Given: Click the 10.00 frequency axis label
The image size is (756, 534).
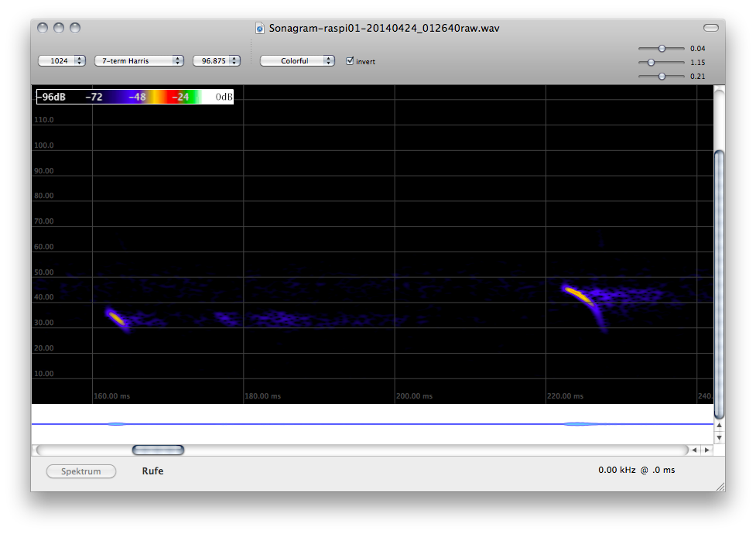Looking at the screenshot, I should click(x=44, y=373).
